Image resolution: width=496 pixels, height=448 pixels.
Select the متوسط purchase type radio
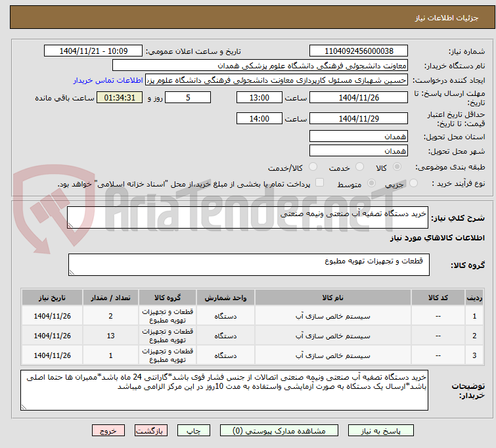(x=371, y=183)
